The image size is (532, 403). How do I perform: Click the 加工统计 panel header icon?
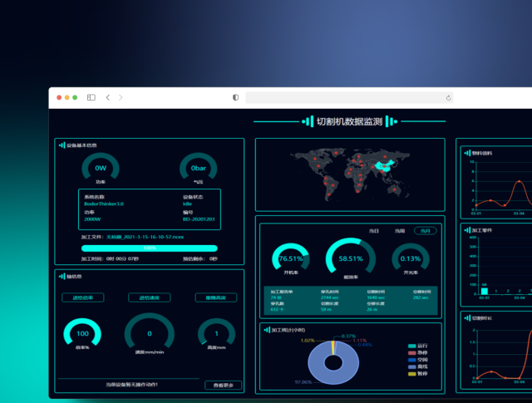tap(267, 330)
